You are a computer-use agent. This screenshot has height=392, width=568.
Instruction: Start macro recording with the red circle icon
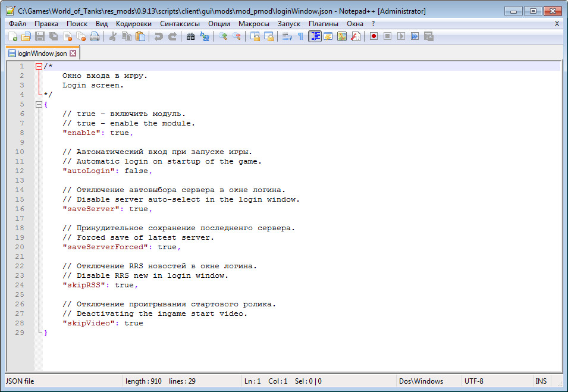coord(374,36)
